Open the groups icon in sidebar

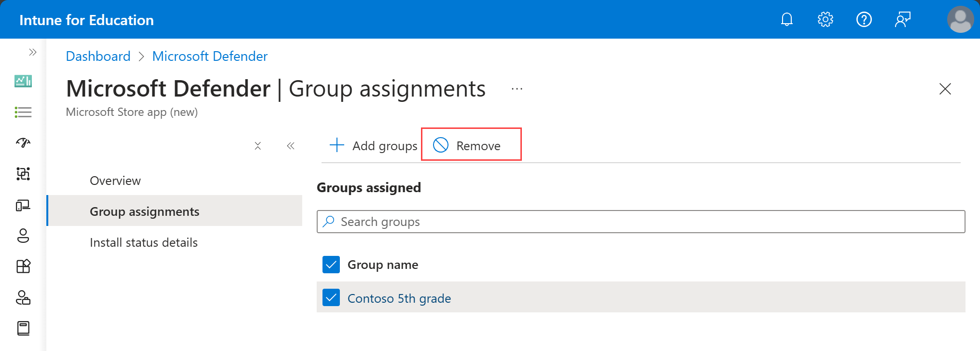pos(23,173)
